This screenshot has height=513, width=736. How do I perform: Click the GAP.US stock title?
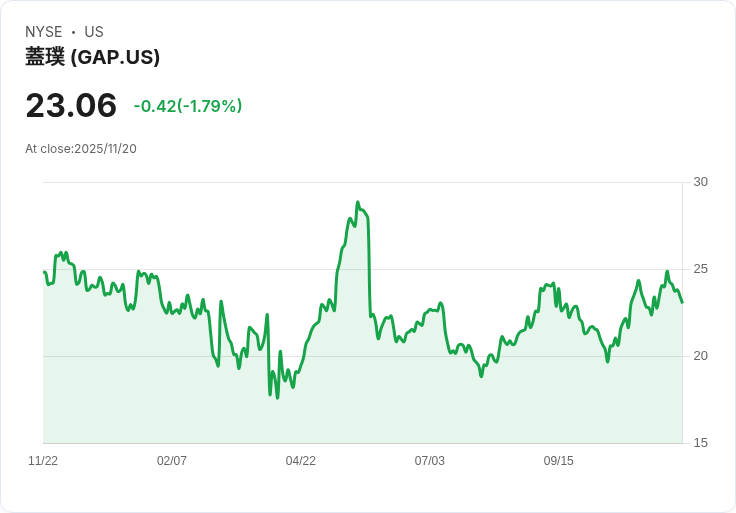click(x=93, y=58)
